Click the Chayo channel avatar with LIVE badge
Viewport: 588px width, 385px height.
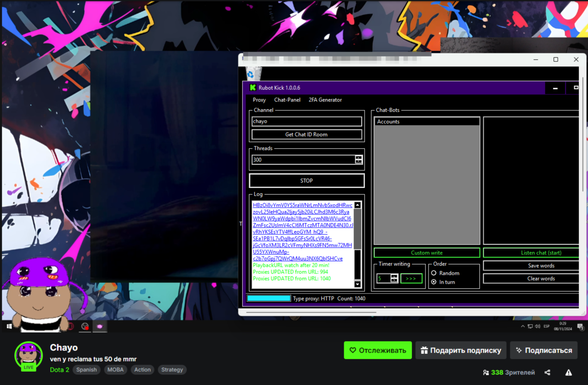tap(28, 356)
